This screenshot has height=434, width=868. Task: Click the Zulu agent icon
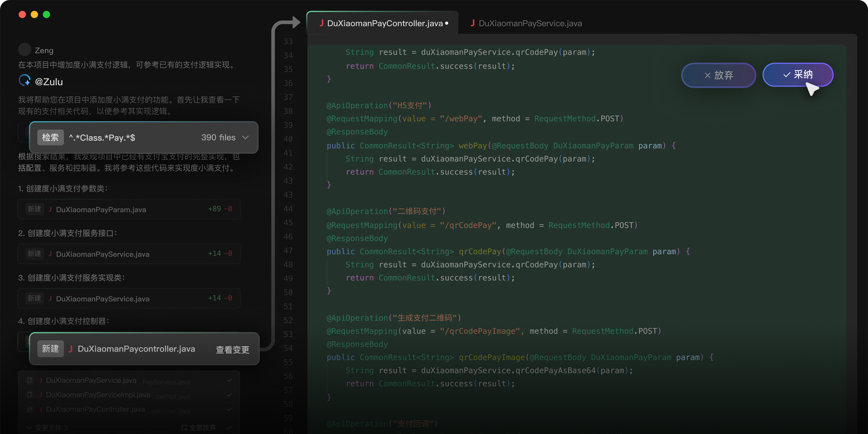coord(25,81)
